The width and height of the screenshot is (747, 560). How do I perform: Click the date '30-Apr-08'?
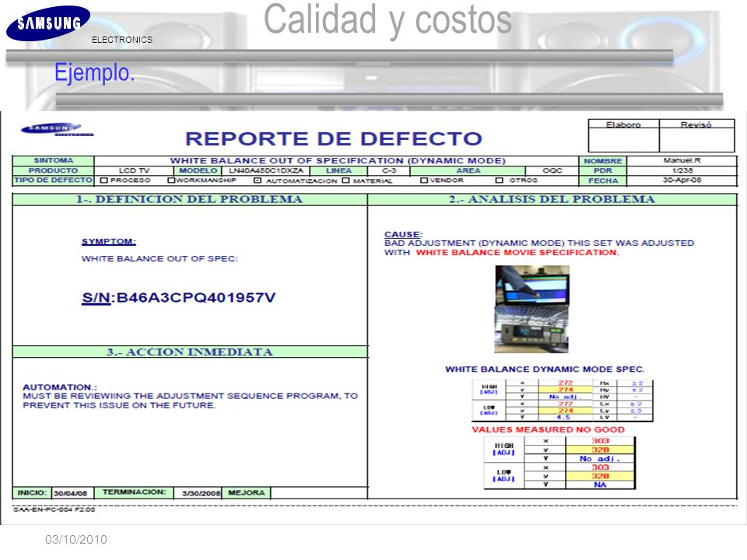coord(682,180)
